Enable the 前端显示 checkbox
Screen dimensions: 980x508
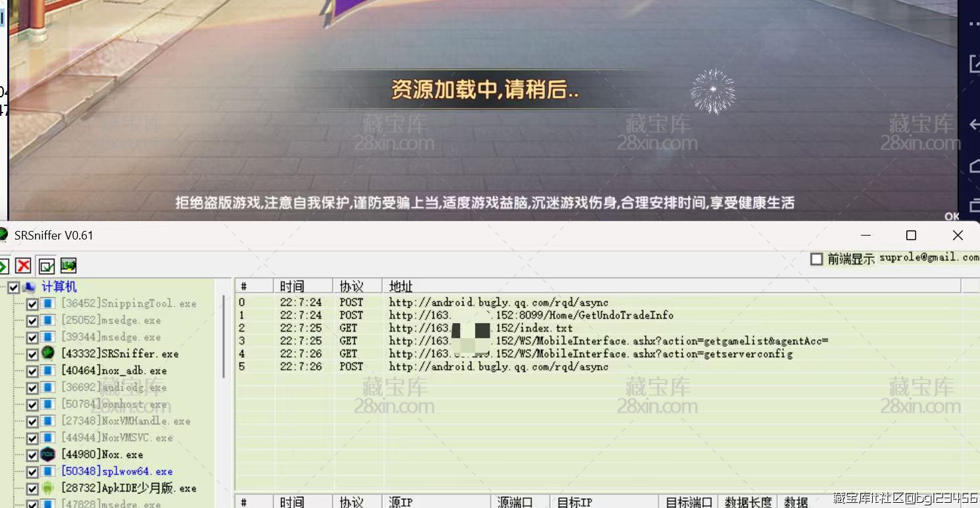tap(817, 259)
